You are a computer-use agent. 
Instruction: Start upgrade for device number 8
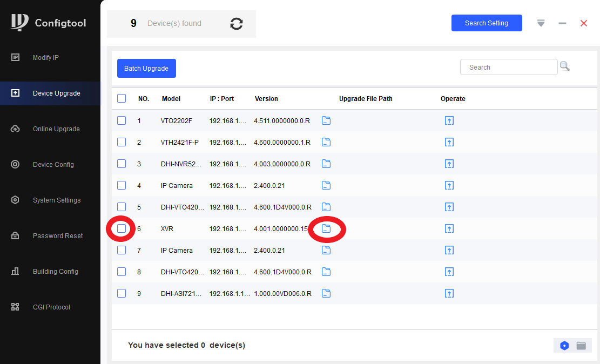[449, 272]
